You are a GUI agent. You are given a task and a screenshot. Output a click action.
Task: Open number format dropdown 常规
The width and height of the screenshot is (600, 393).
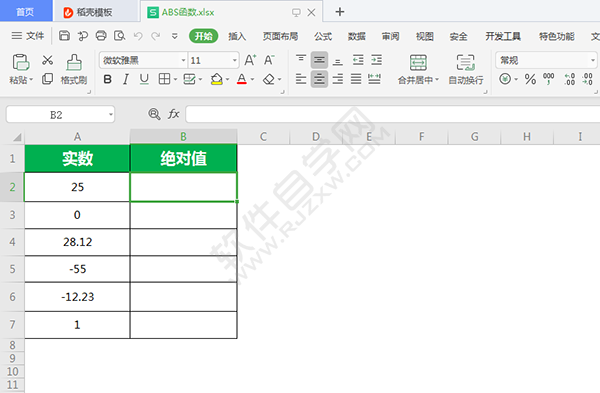(x=592, y=60)
